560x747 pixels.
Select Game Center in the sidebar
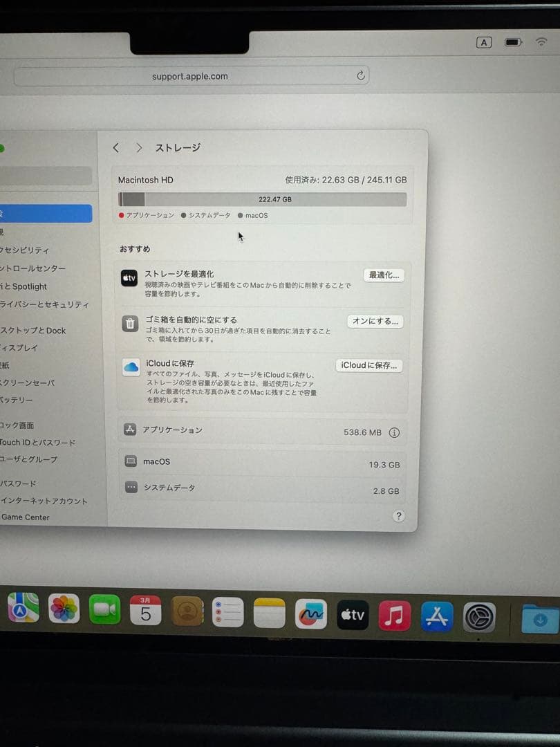click(26, 517)
